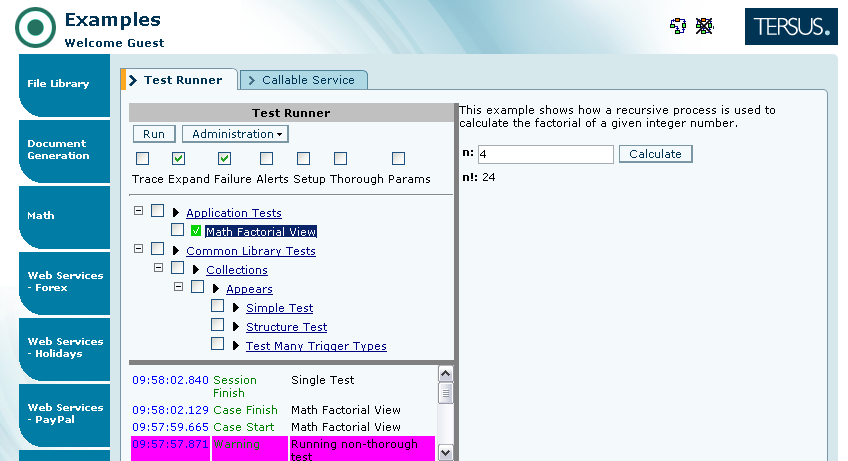Toggle the Thorough checkbox
This screenshot has width=848, height=461.
tap(340, 159)
